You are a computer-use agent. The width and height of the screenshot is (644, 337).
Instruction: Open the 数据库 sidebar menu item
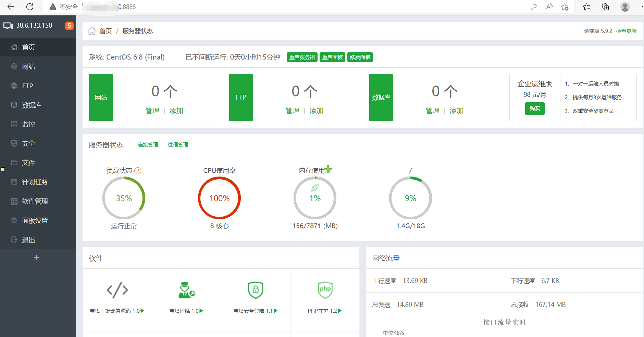38,105
